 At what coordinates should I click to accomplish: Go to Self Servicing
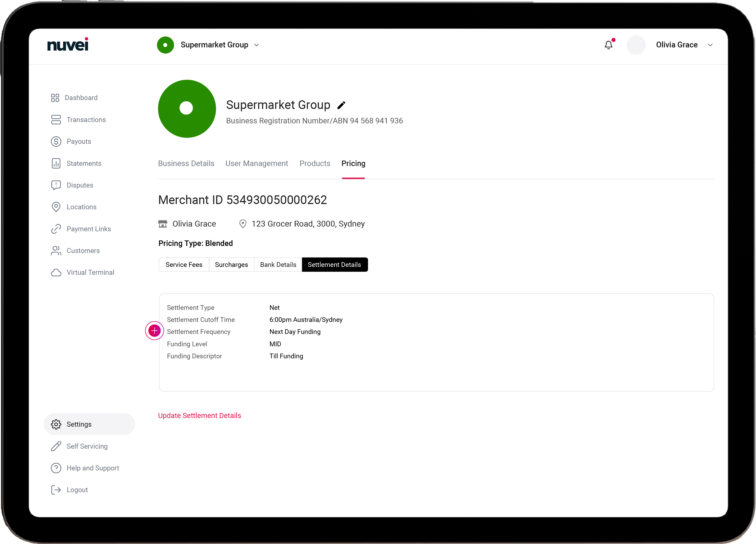tap(87, 446)
